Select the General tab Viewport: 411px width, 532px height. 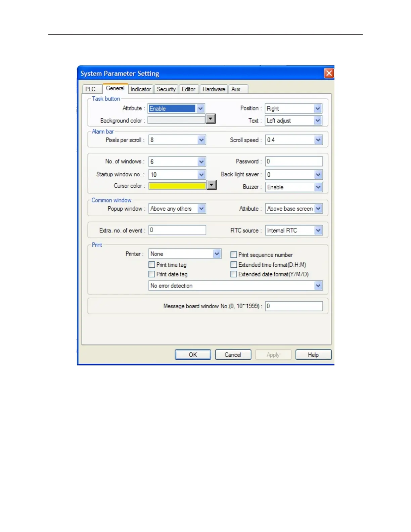click(x=115, y=88)
